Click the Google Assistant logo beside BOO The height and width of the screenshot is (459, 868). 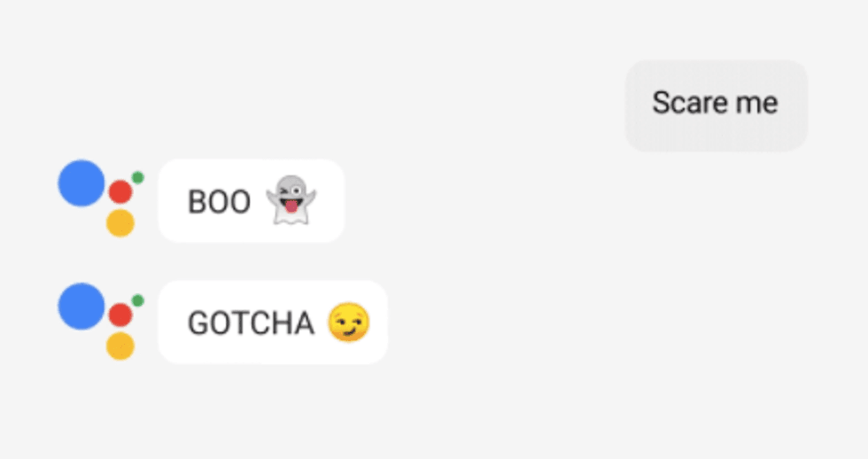[x=101, y=198]
